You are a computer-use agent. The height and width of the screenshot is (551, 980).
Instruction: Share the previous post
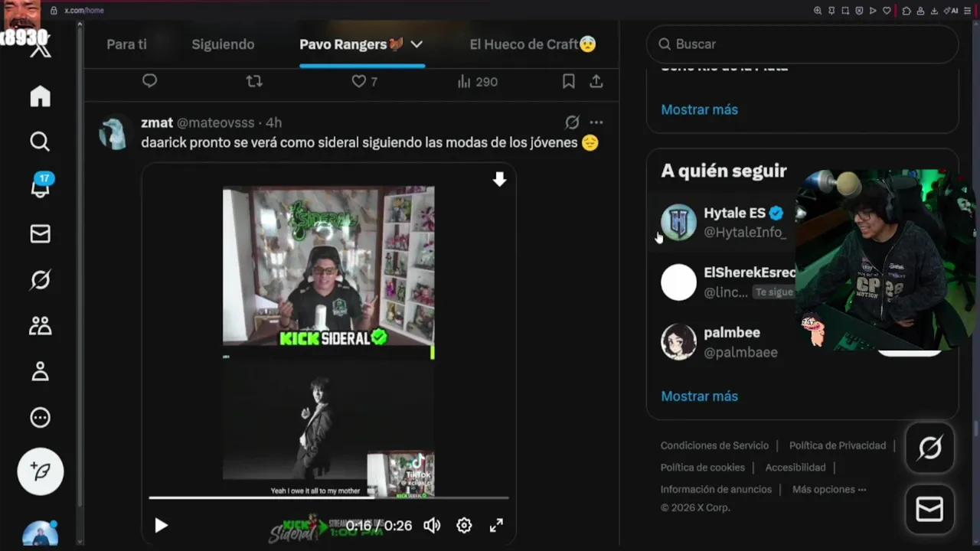[596, 81]
